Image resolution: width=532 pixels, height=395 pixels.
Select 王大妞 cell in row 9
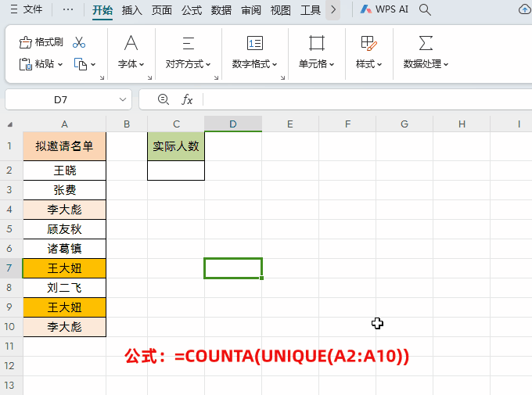click(64, 307)
